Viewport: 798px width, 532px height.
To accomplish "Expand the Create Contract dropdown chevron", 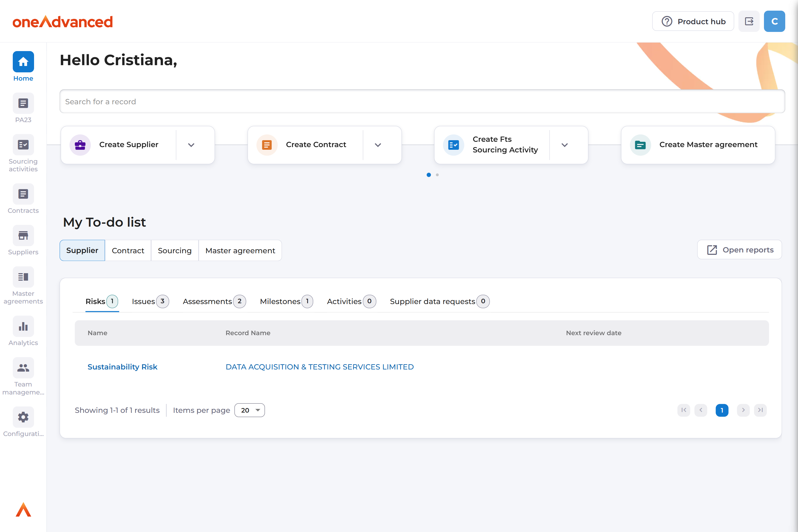I will point(378,145).
